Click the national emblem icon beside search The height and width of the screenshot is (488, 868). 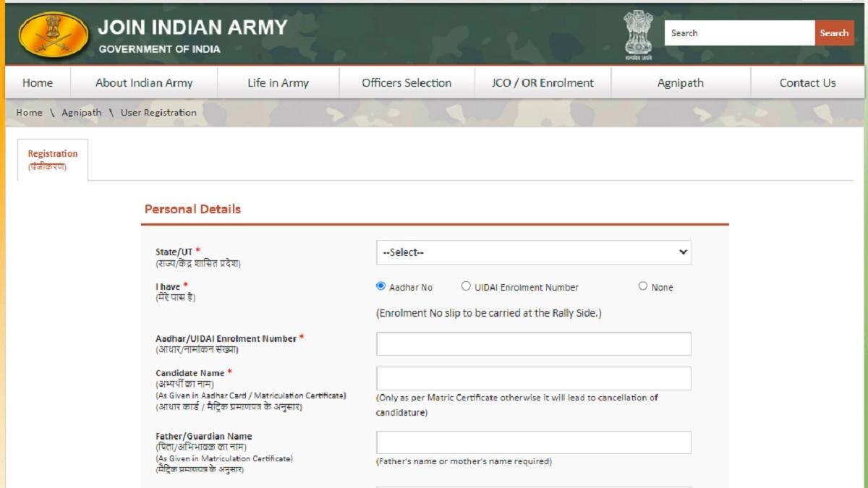[x=639, y=33]
